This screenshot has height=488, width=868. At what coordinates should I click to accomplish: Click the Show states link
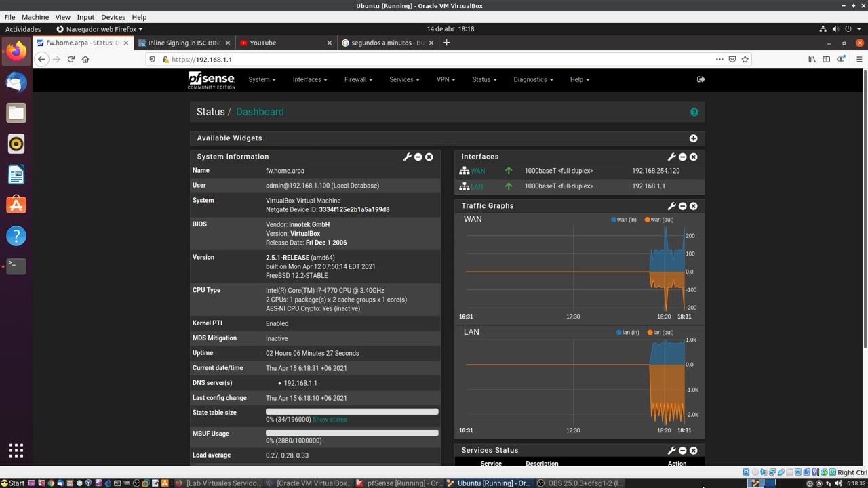tap(330, 420)
